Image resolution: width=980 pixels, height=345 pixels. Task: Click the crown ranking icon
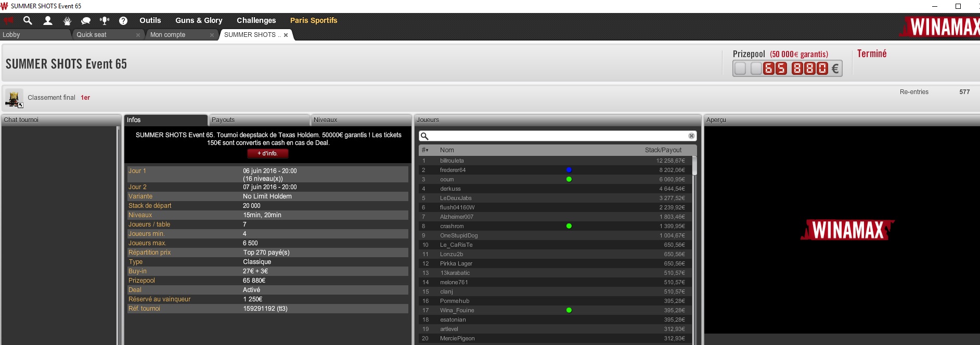tap(67, 21)
